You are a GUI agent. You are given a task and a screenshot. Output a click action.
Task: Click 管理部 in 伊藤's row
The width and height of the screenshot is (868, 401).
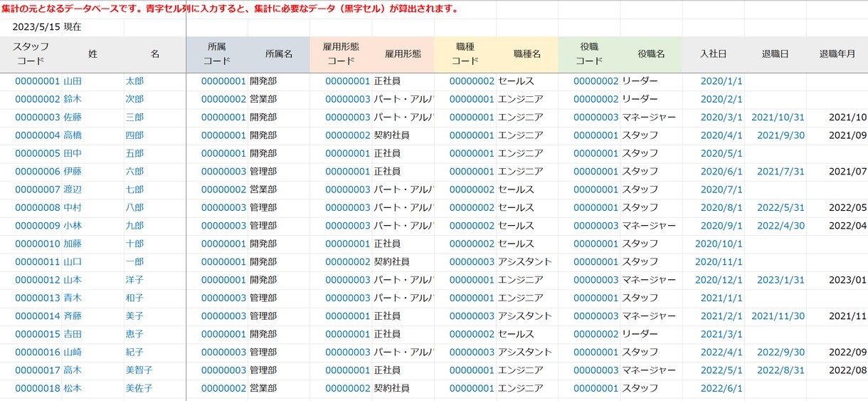click(263, 172)
